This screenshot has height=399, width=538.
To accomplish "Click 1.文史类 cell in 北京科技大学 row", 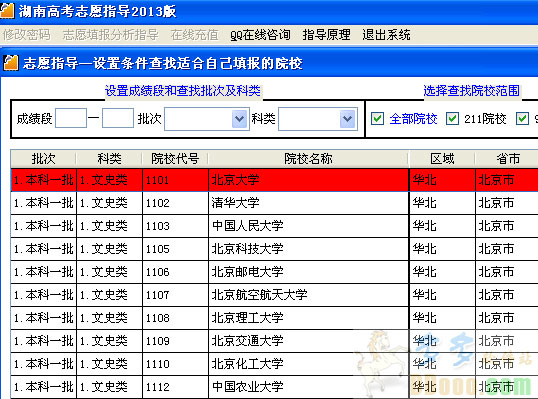I will click(x=109, y=249).
